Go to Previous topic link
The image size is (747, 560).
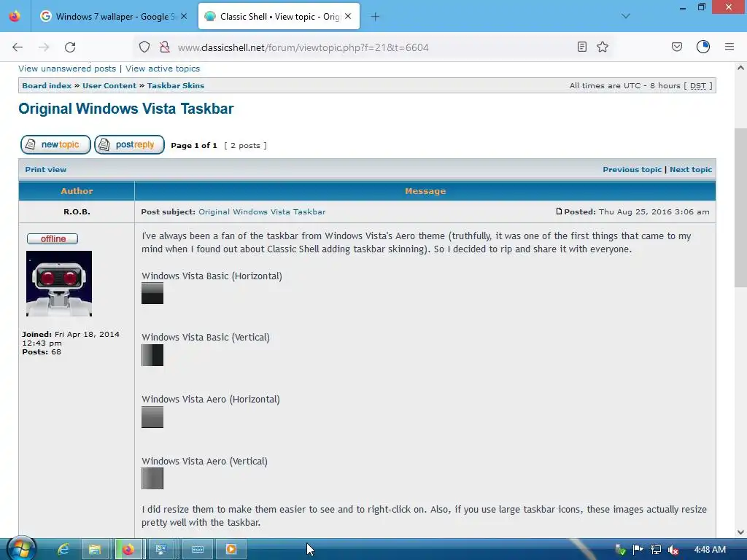point(632,169)
